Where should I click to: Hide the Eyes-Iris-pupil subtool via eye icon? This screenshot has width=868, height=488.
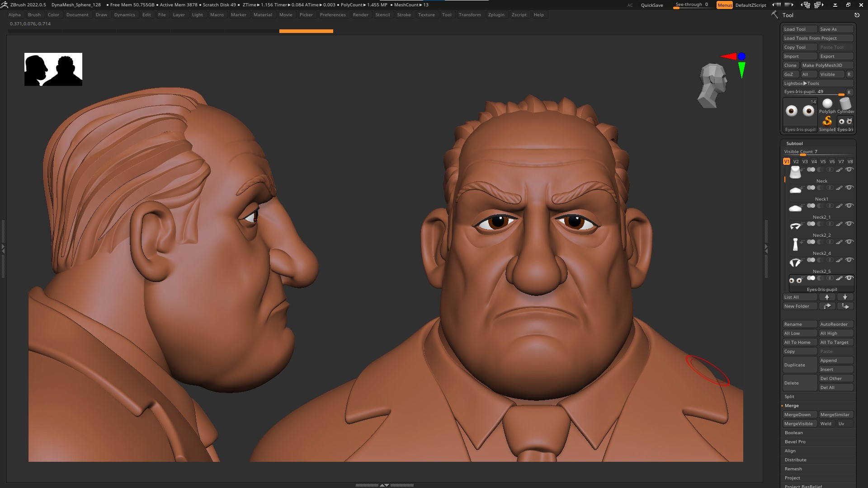(849, 278)
